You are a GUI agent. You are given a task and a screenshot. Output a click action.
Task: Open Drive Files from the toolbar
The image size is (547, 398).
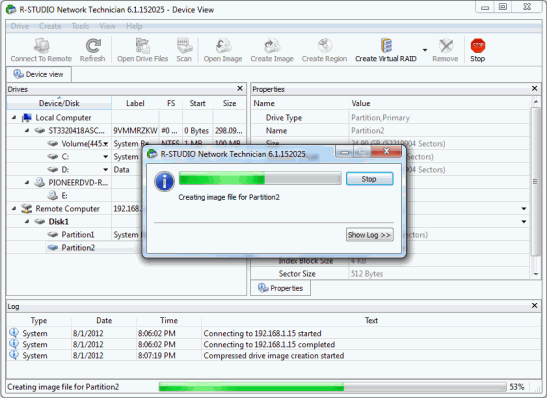(x=142, y=45)
